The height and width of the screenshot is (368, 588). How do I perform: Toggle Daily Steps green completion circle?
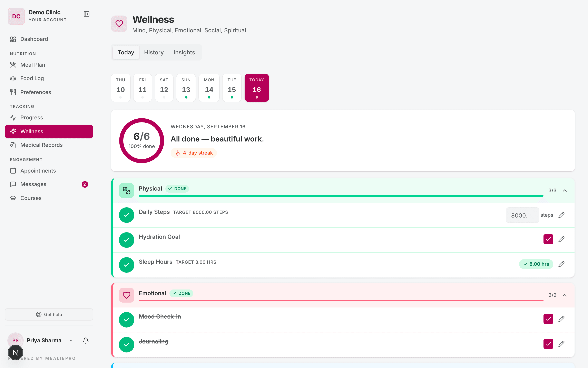(x=126, y=215)
